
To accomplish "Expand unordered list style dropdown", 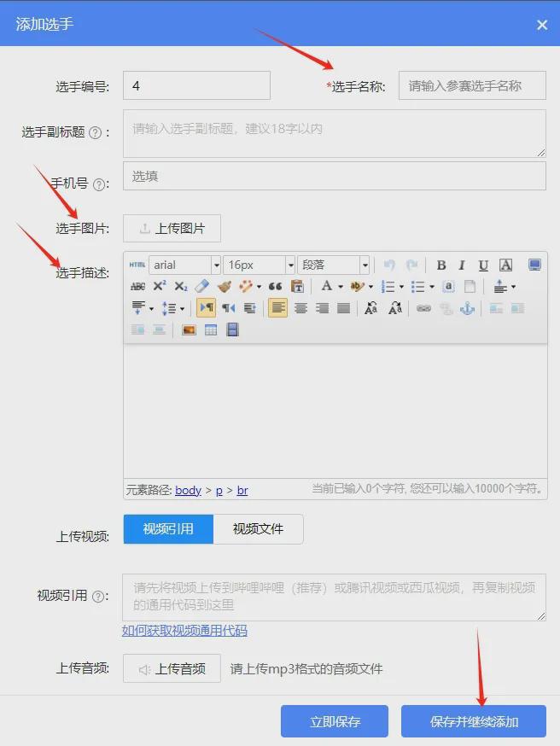I will [x=432, y=287].
